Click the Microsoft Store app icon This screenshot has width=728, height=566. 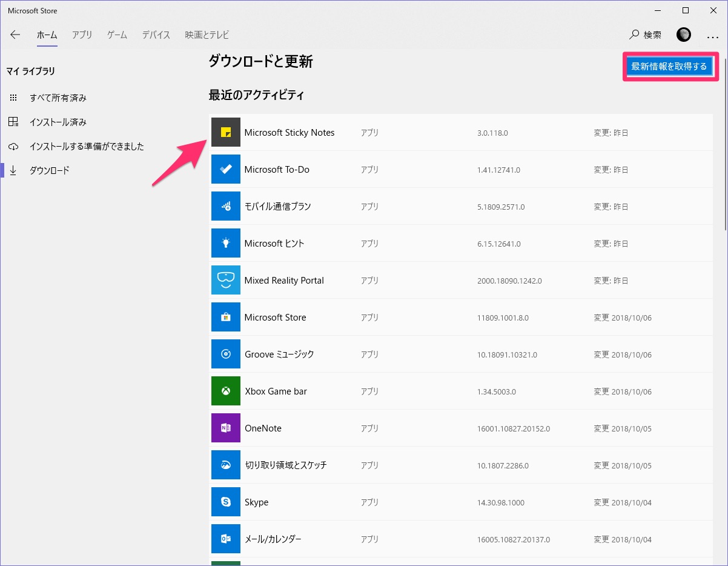click(x=226, y=317)
